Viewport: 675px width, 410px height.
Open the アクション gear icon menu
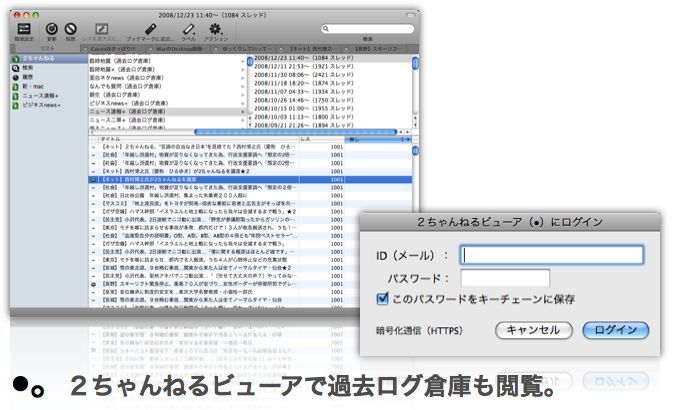pyautogui.click(x=215, y=29)
